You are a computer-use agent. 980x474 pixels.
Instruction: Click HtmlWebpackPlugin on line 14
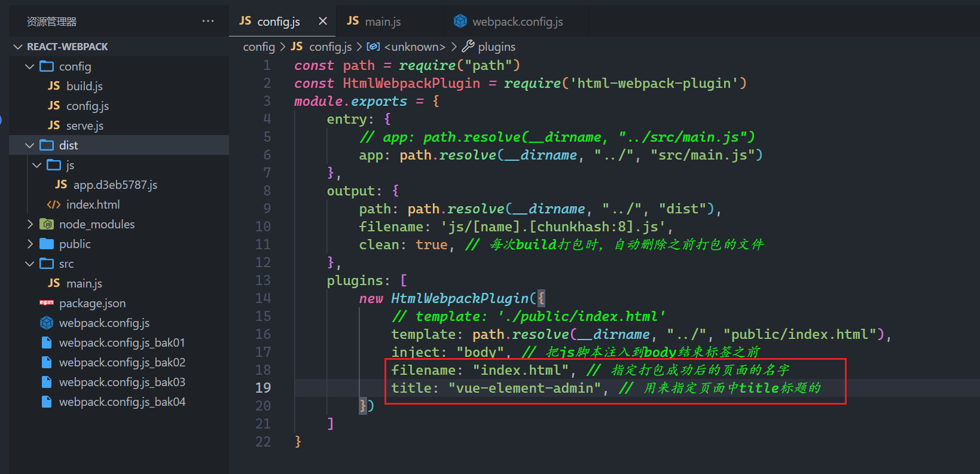460,298
